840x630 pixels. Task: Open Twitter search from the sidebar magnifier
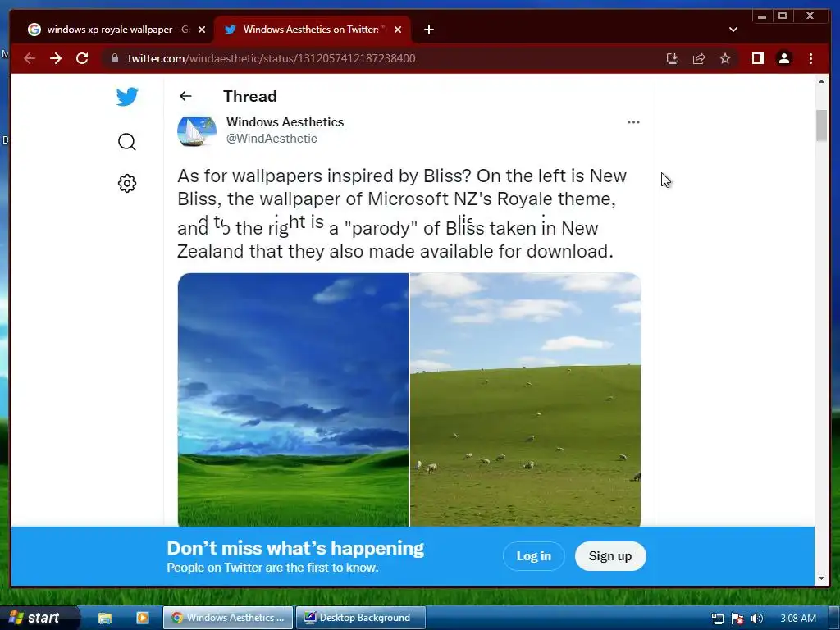[x=127, y=142]
